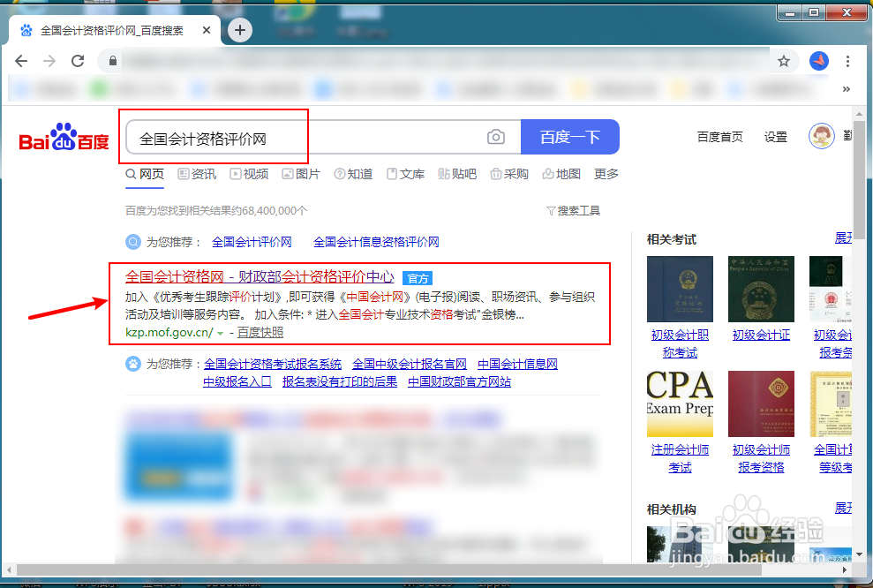
Task: Switch to the 图片 tab
Action: (x=301, y=174)
